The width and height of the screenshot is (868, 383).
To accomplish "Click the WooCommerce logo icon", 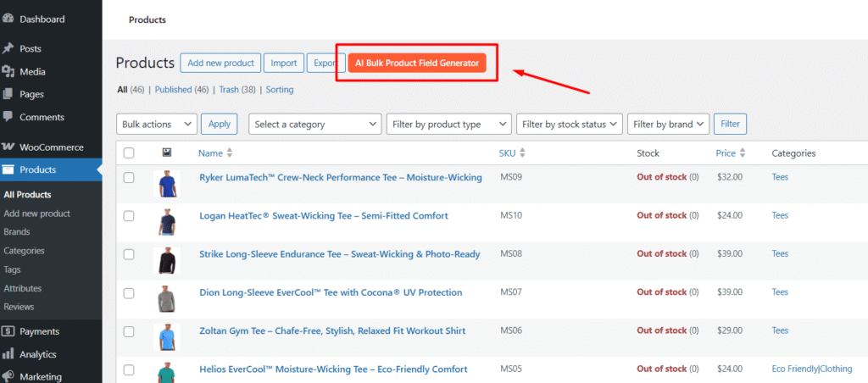I will pos(8,147).
